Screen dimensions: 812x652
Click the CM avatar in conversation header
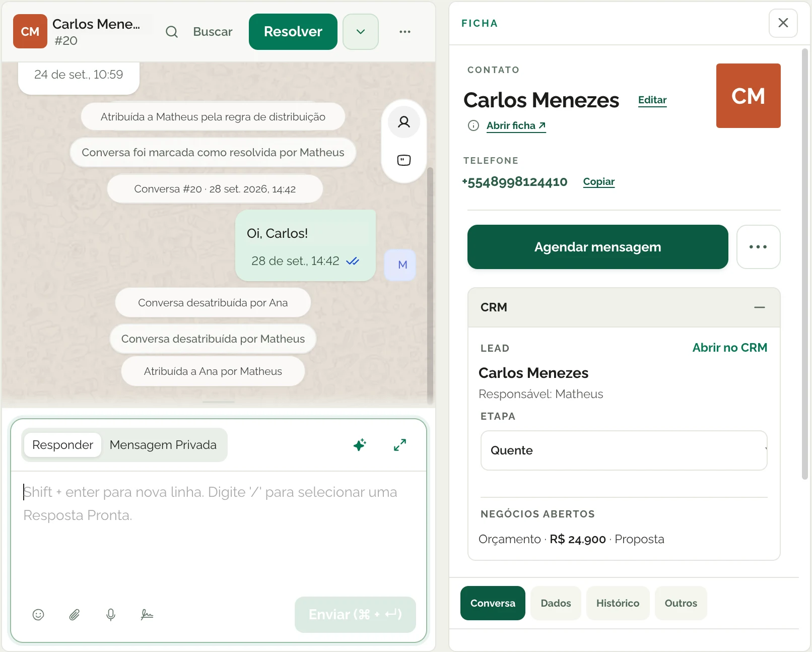tap(30, 31)
